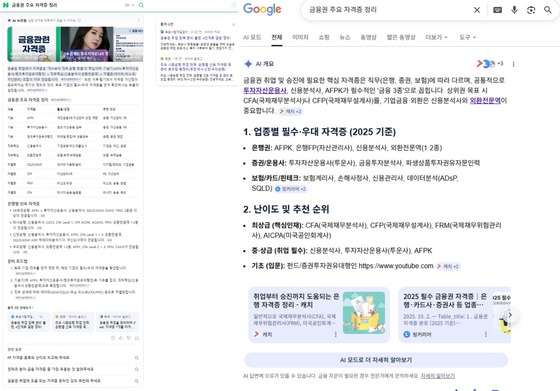Click the heading 2. 난이도 및 추천 순위

(x=286, y=209)
